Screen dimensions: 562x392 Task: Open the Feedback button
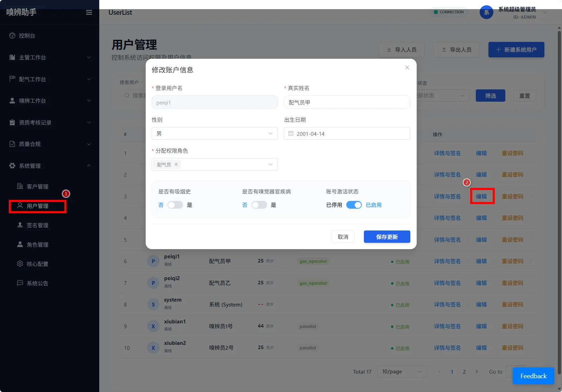click(x=533, y=376)
